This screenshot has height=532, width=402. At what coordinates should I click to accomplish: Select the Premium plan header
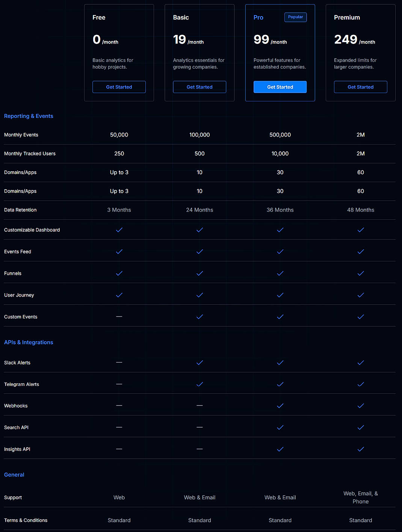pos(347,17)
